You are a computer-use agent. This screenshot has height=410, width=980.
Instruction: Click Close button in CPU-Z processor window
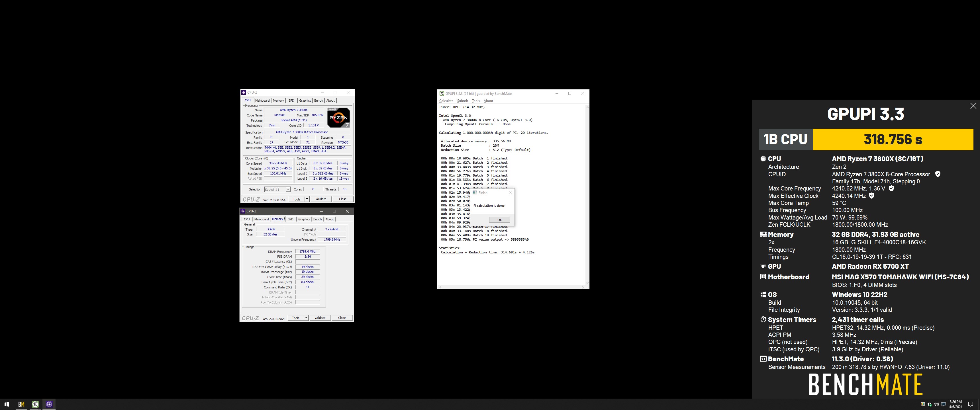pos(343,199)
